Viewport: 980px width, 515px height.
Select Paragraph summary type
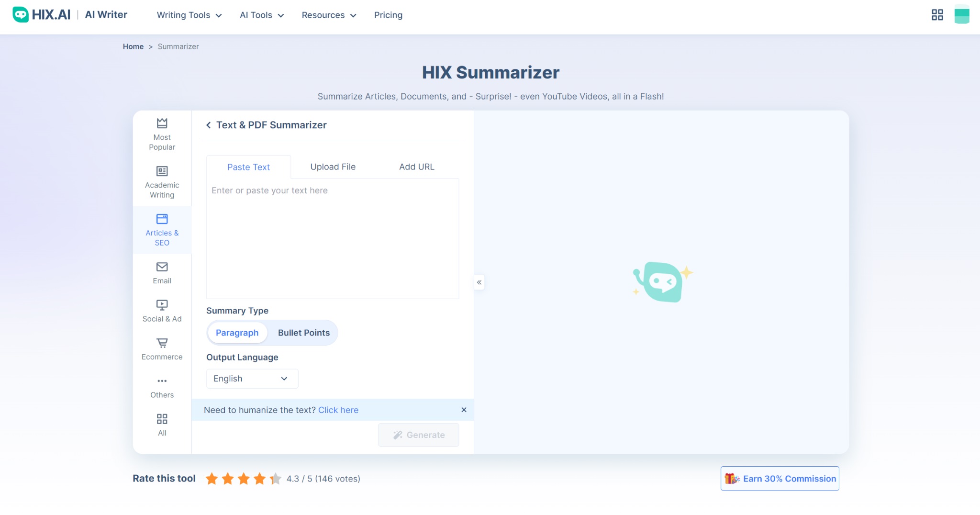237,333
